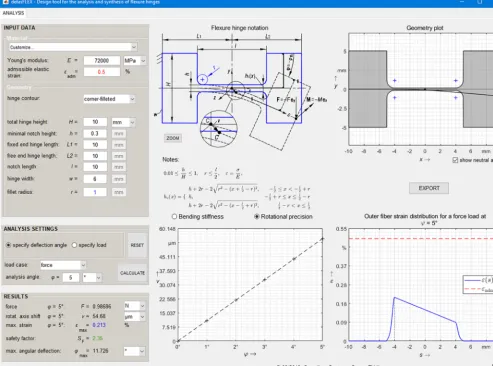This screenshot has height=366, width=493.
Task: Click the ZOOM button under hinge notation
Action: point(173,138)
